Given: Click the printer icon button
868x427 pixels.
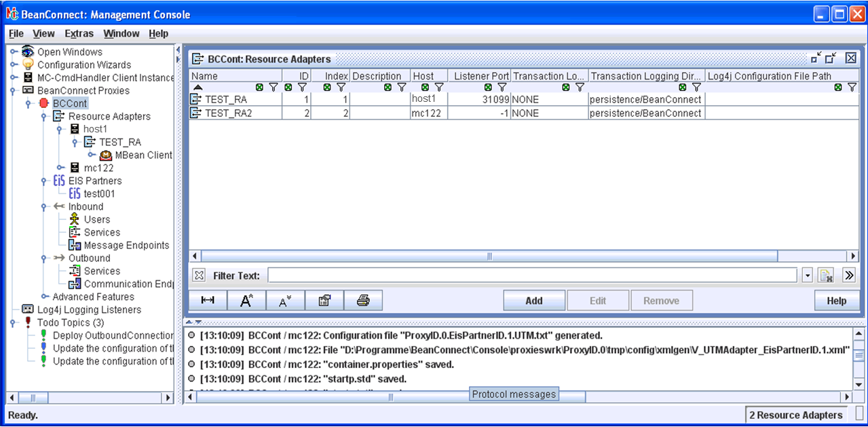Looking at the screenshot, I should click(363, 301).
